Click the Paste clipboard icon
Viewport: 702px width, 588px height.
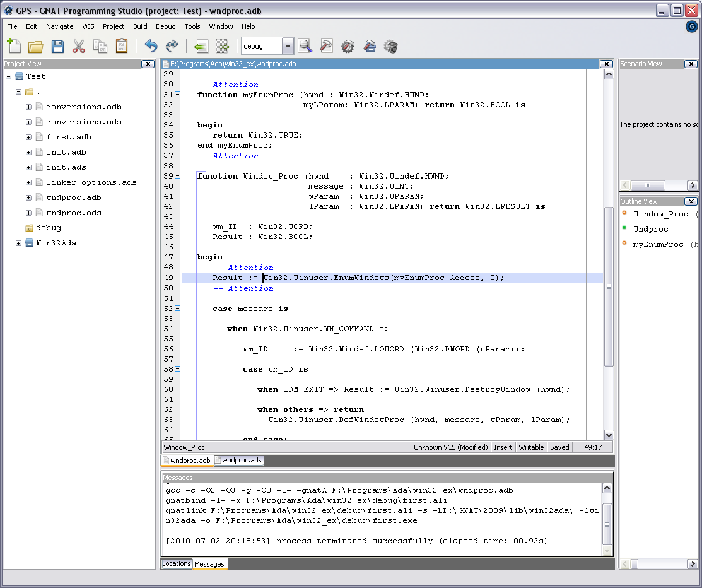pyautogui.click(x=122, y=46)
